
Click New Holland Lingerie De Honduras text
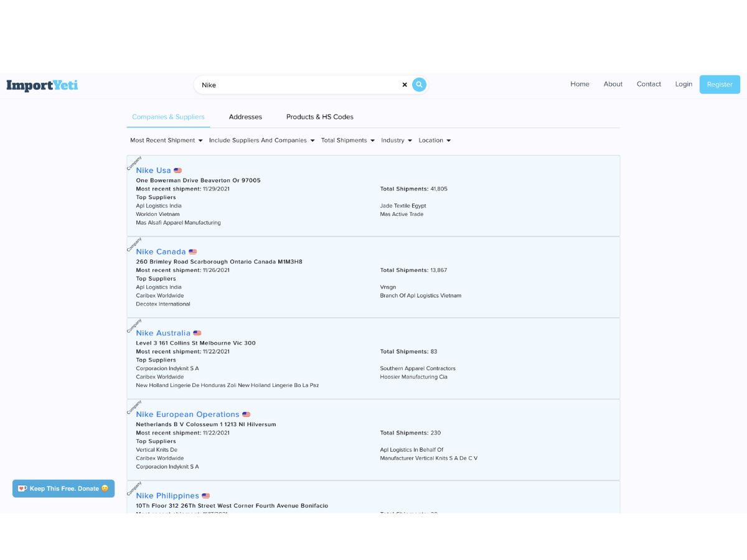pos(227,385)
